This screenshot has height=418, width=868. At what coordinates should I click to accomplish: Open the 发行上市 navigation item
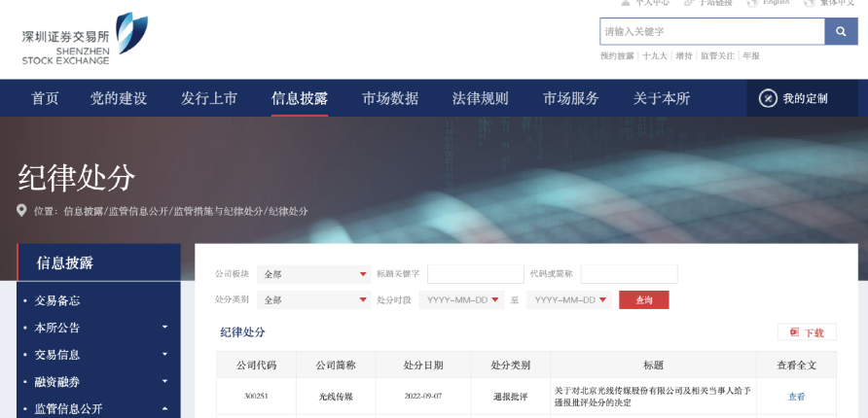pos(208,98)
